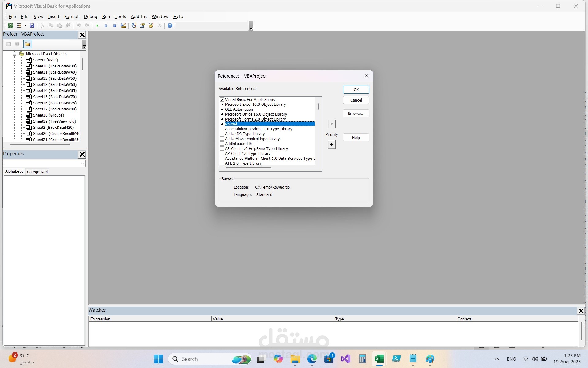
Task: Toggle OLE Automation reference checkbox
Action: [x=222, y=109]
